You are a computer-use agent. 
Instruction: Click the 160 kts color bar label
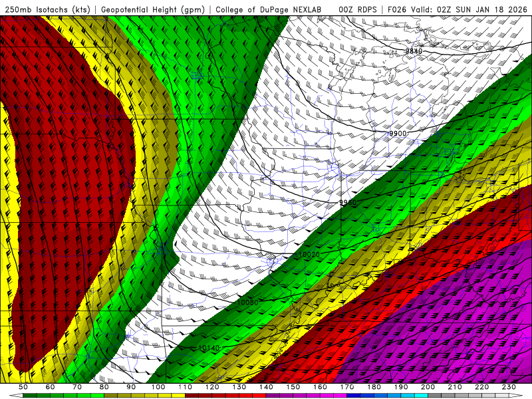tap(320, 387)
